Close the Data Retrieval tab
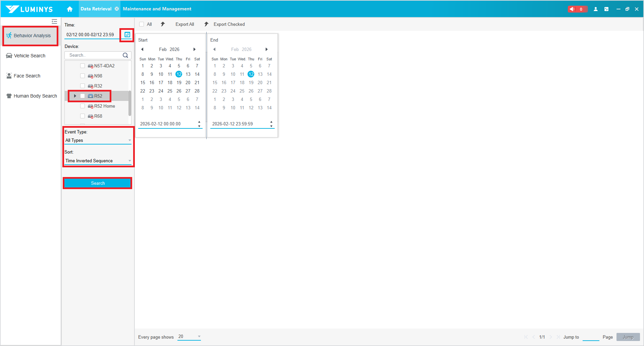The height and width of the screenshot is (346, 644). click(117, 9)
